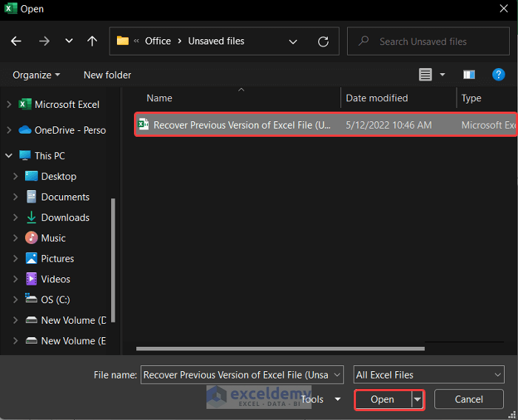Expand the New Volume (E drive node
Viewport: 518px width, 420px height.
click(x=16, y=341)
